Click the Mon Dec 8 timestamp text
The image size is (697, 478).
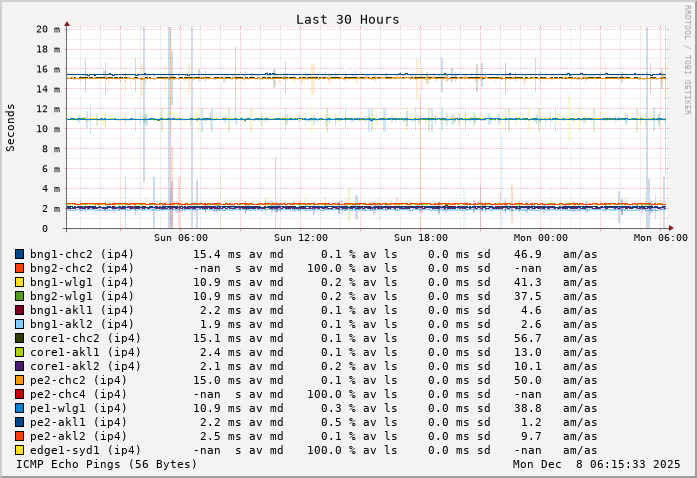pos(596,464)
